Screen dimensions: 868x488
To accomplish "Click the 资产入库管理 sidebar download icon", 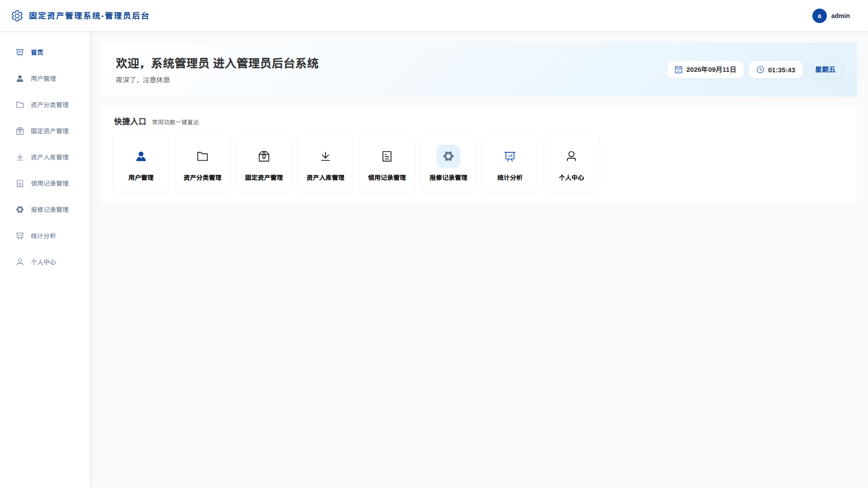I will 20,157.
